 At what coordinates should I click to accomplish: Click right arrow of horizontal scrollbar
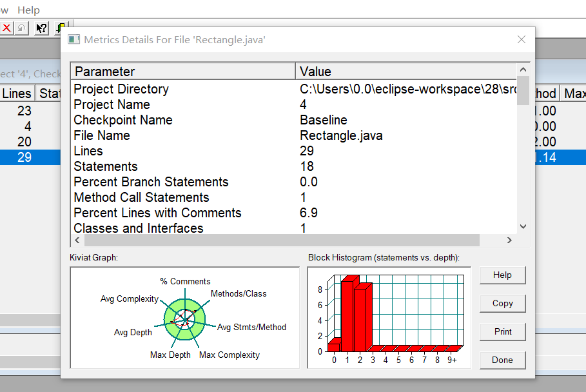(x=509, y=240)
